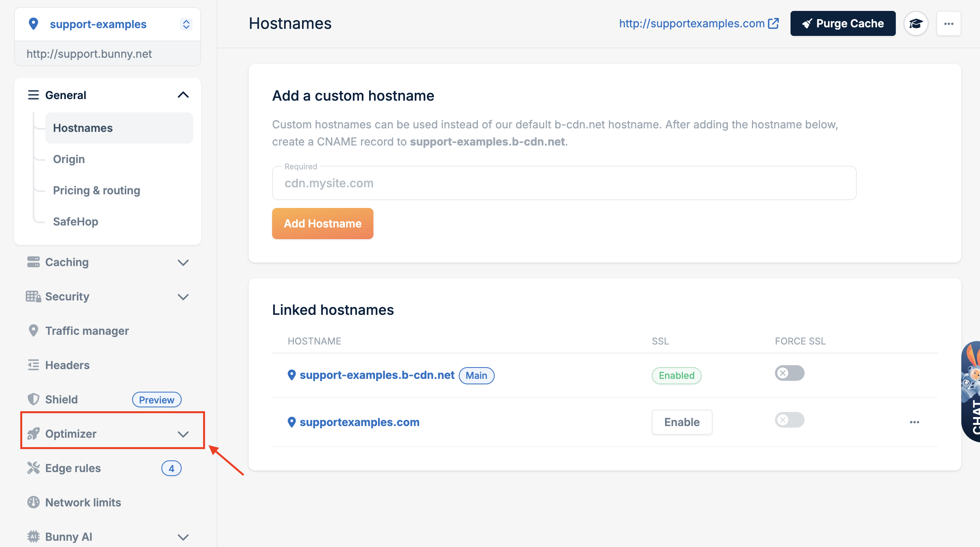The height and width of the screenshot is (547, 980).
Task: Click the location pin icon next to support-examples
Action: 34,24
